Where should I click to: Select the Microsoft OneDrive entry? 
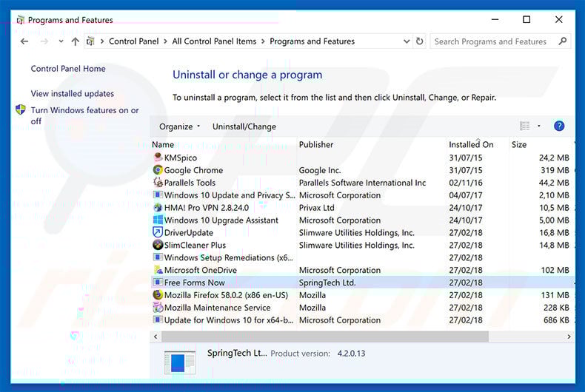pyautogui.click(x=362, y=270)
